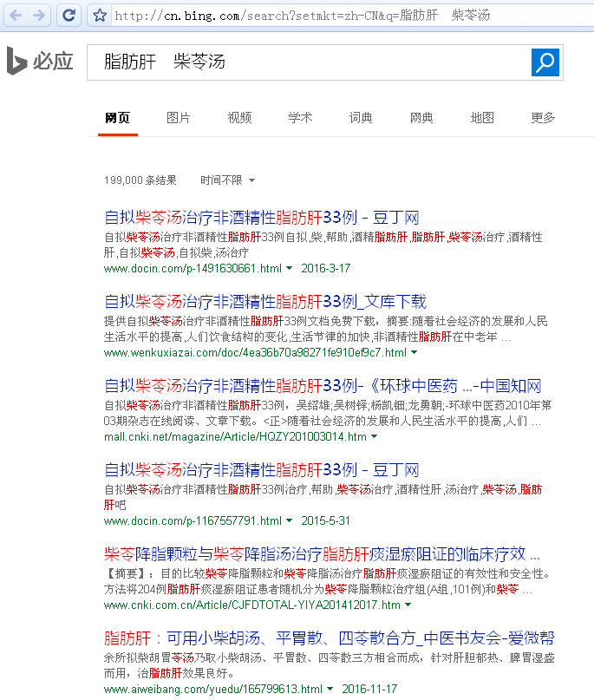
Task: Click the snippet starting 提供自拟柴苓汤治疗
Action: coord(326,329)
